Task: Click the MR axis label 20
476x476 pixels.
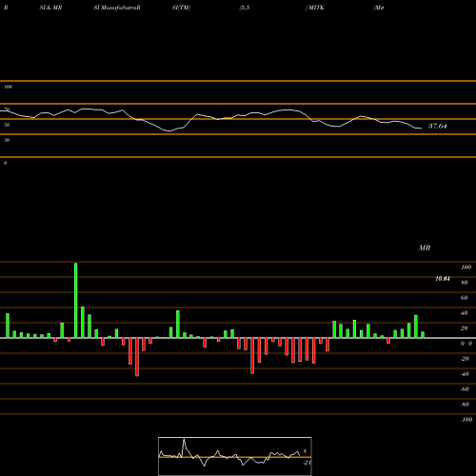Action: point(465,328)
